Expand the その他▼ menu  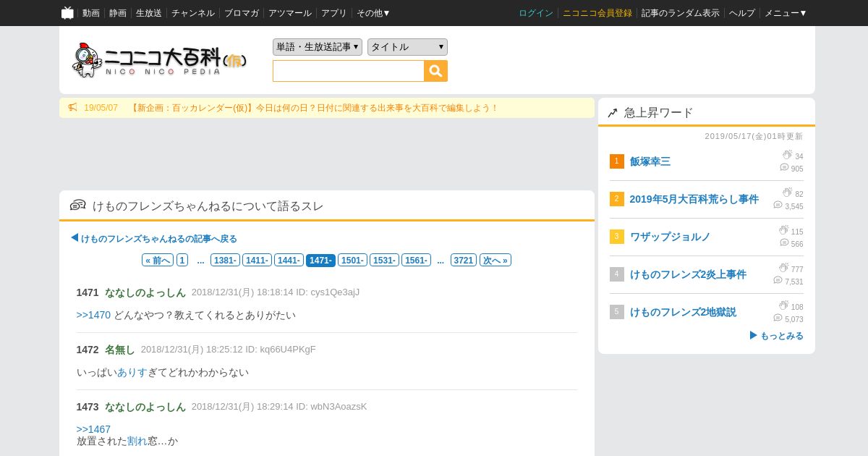click(373, 13)
